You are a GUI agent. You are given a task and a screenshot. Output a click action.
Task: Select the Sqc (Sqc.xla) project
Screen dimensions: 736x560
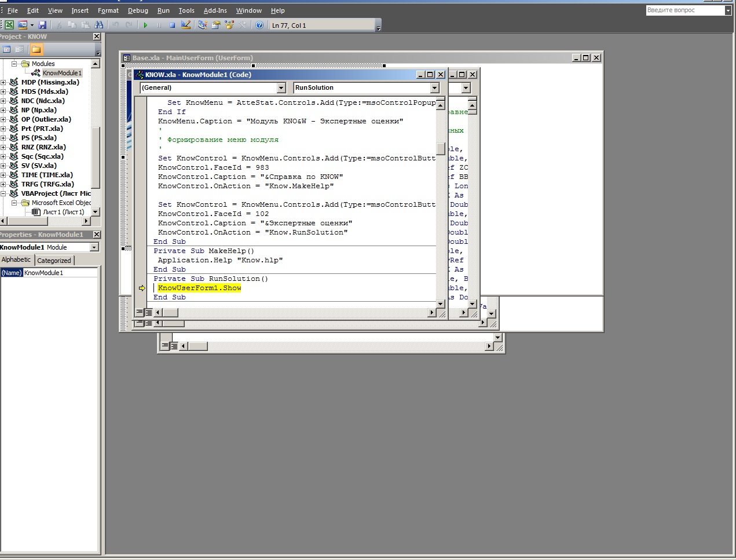(x=42, y=156)
